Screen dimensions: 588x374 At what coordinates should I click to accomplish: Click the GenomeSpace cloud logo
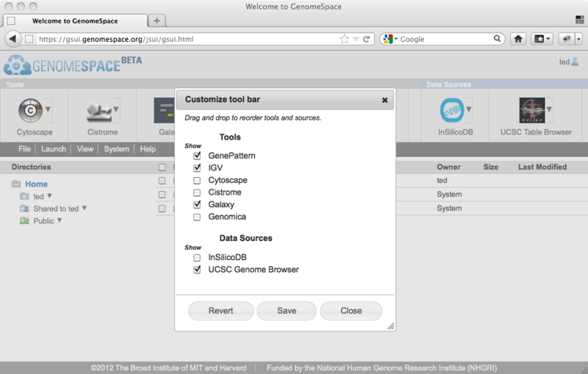17,65
